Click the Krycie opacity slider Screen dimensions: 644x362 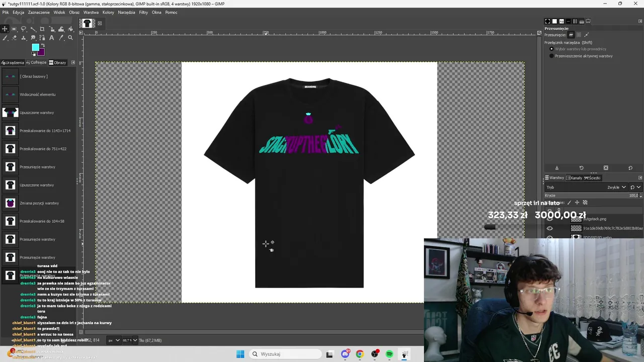pyautogui.click(x=591, y=196)
